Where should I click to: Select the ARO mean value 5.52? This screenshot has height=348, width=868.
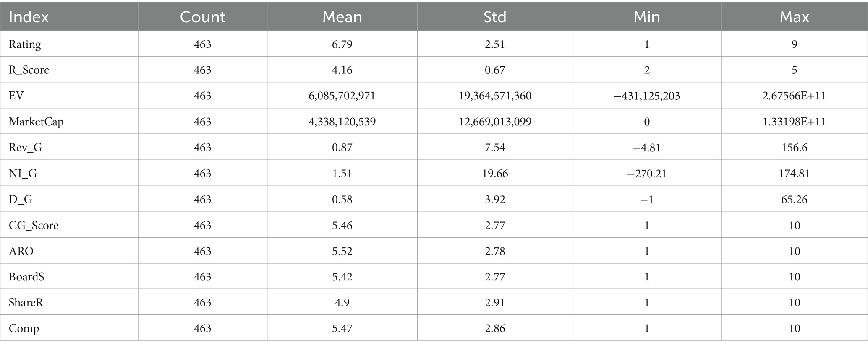(x=342, y=251)
